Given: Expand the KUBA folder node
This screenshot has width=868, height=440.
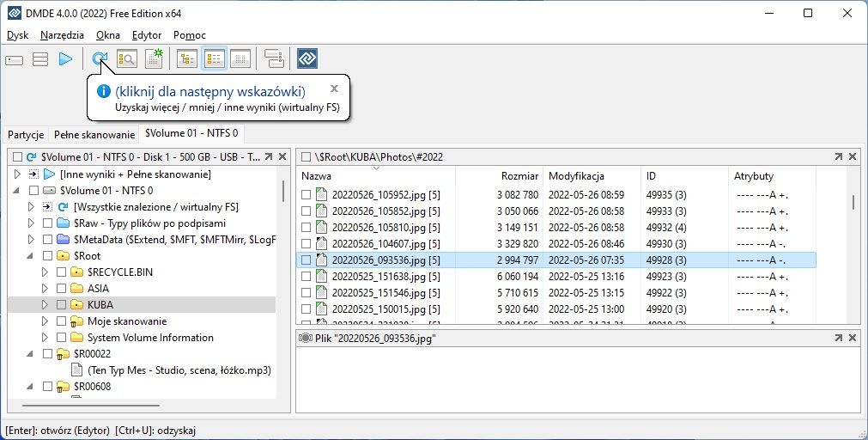Looking at the screenshot, I should click(x=46, y=305).
